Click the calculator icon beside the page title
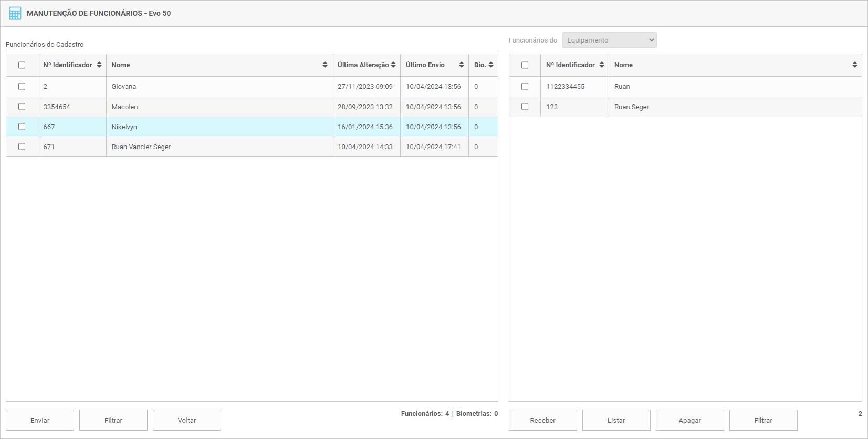Screen dimensions: 868x439 (15, 13)
